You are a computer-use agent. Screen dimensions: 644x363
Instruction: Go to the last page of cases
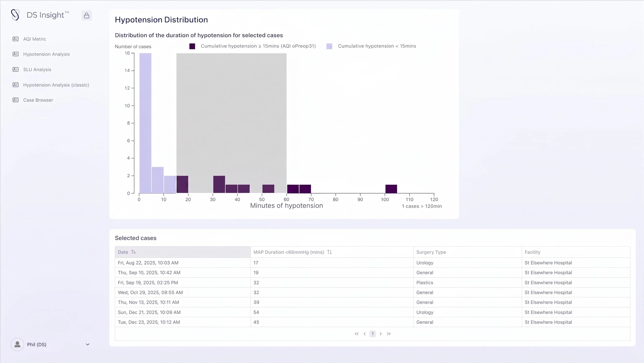(x=389, y=334)
